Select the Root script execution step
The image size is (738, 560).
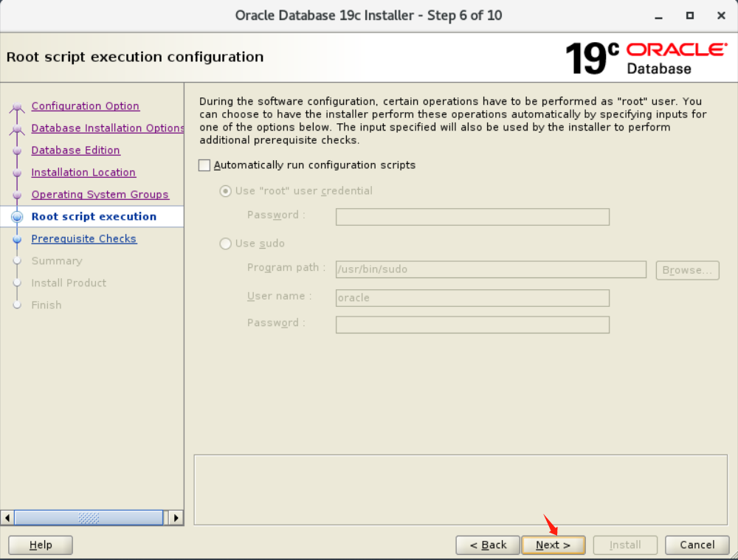coord(94,216)
